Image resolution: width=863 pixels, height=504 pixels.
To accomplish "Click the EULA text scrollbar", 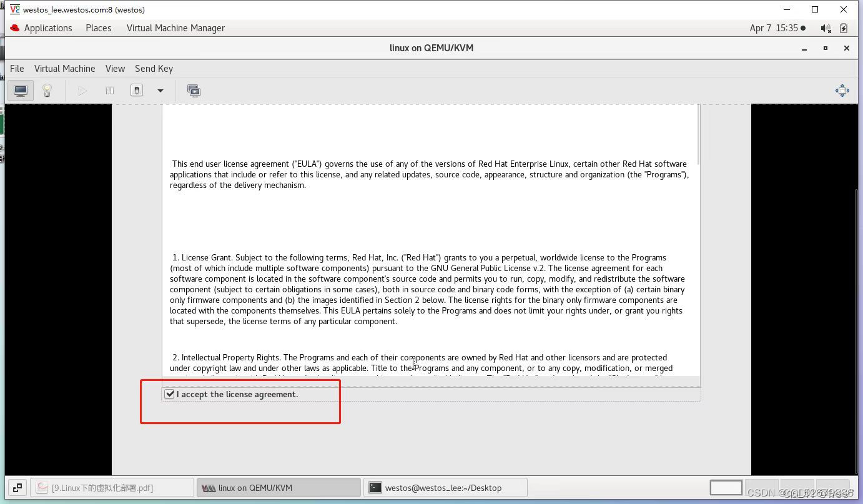I will (x=697, y=135).
